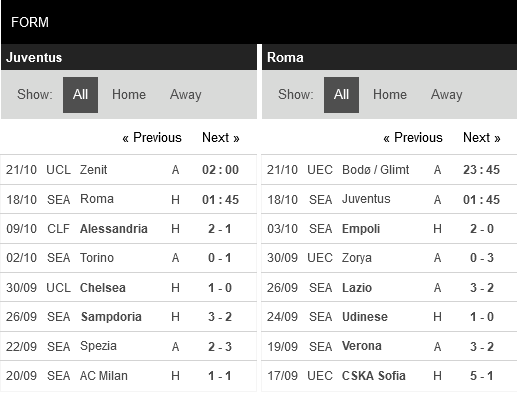Click Empoli in the Roma form list
Screen dimensions: 517x401
(x=361, y=229)
